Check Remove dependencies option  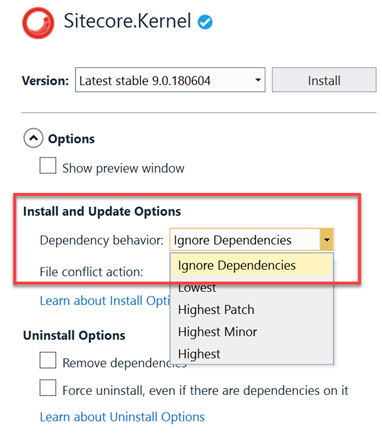coord(48,360)
